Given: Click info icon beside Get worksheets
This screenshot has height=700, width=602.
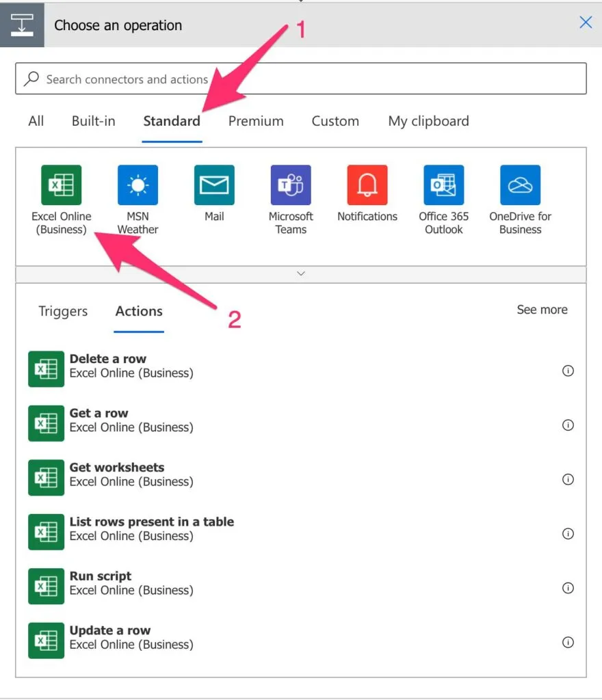Looking at the screenshot, I should coord(567,479).
